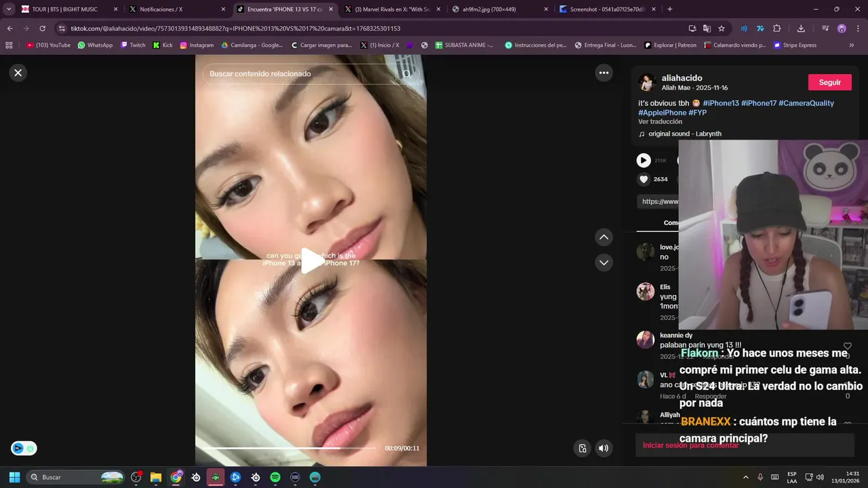Viewport: 868px width, 488px height.
Task: Open Spotify from the taskbar
Action: click(275, 477)
